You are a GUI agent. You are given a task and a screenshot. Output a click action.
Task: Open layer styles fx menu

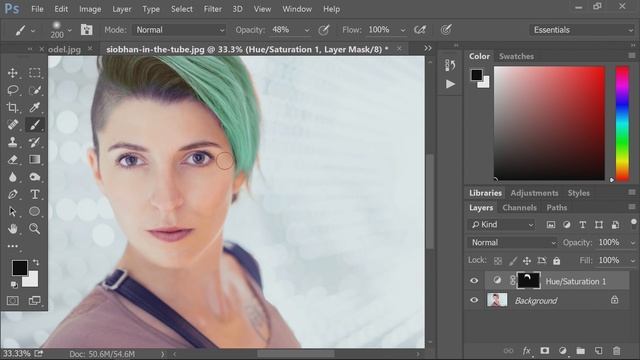click(x=527, y=351)
